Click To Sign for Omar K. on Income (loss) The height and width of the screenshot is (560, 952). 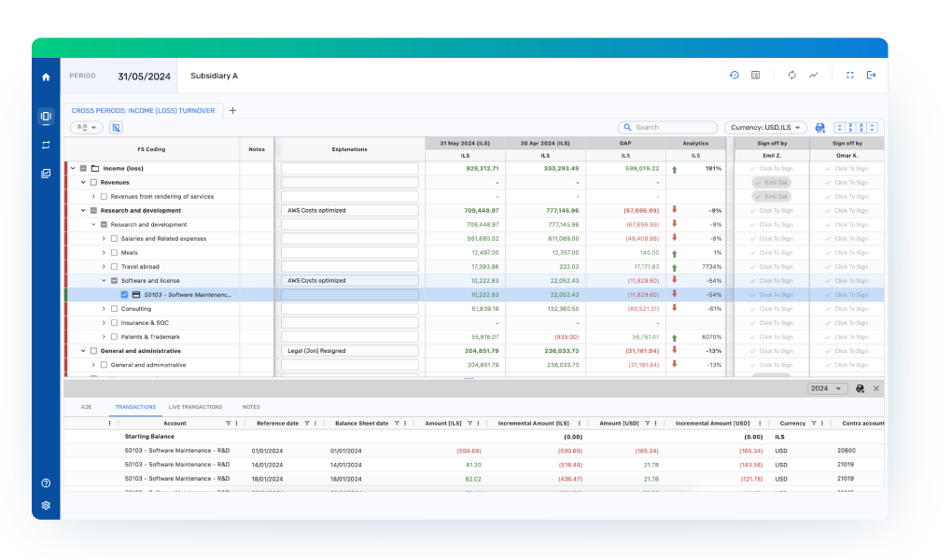(847, 169)
